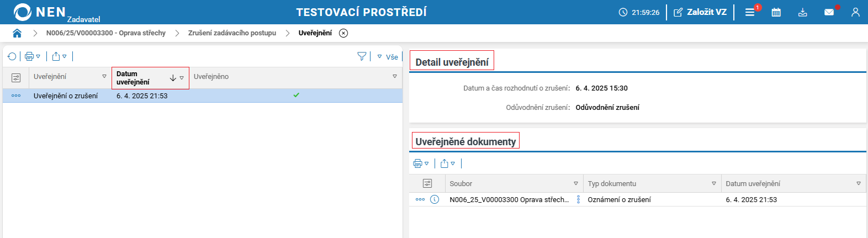Open the Typ dokumentu column filter arrow

(x=714, y=183)
